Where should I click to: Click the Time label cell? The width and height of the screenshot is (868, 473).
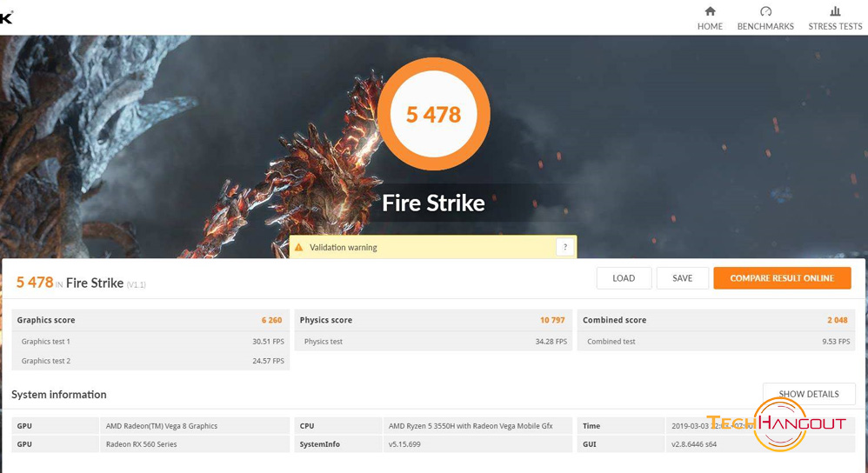(x=620, y=426)
